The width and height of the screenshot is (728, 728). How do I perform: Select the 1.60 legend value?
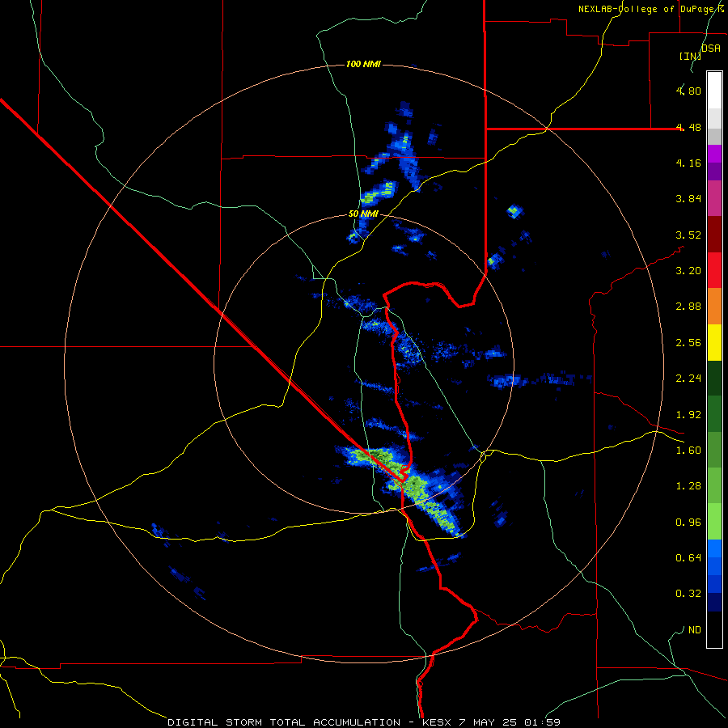click(x=688, y=450)
